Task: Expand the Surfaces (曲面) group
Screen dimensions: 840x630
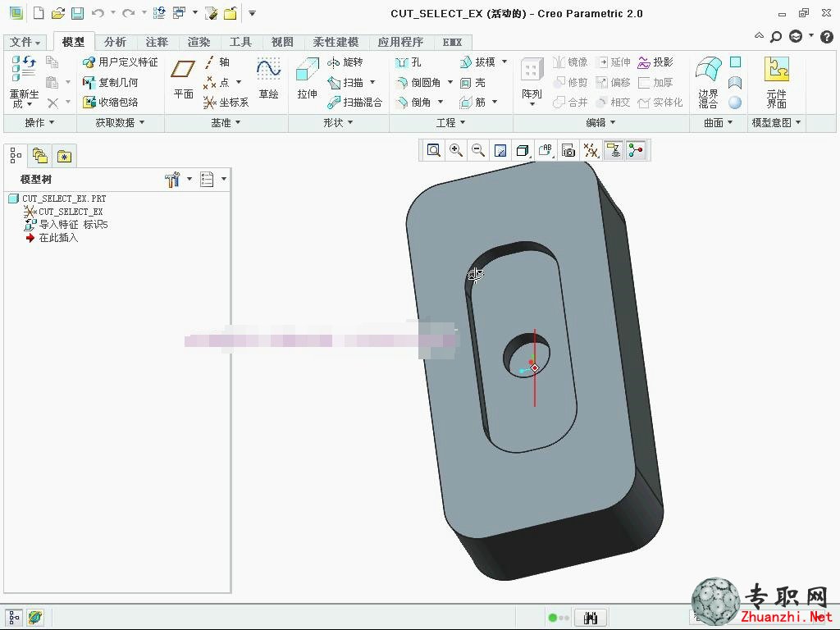Action: pos(718,123)
